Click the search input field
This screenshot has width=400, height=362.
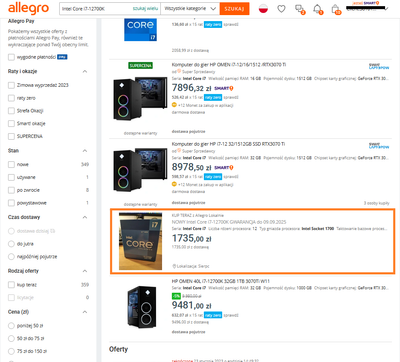tap(95, 9)
